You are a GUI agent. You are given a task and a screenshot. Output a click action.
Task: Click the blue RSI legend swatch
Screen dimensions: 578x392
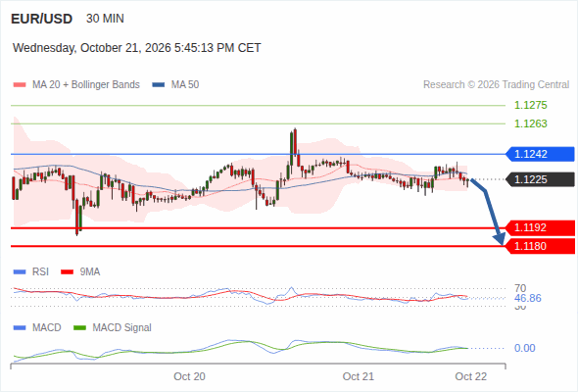pos(20,272)
